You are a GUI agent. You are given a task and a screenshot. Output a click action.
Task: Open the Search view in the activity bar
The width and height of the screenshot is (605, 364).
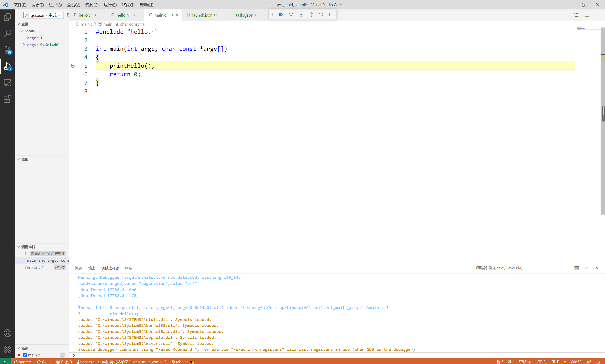(x=8, y=33)
